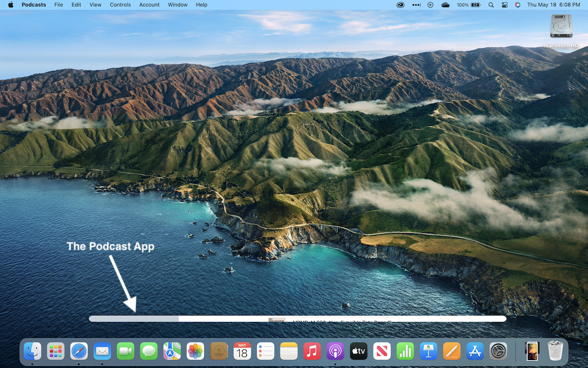588x368 pixels.
Task: Open the File menu
Action: coord(59,4)
